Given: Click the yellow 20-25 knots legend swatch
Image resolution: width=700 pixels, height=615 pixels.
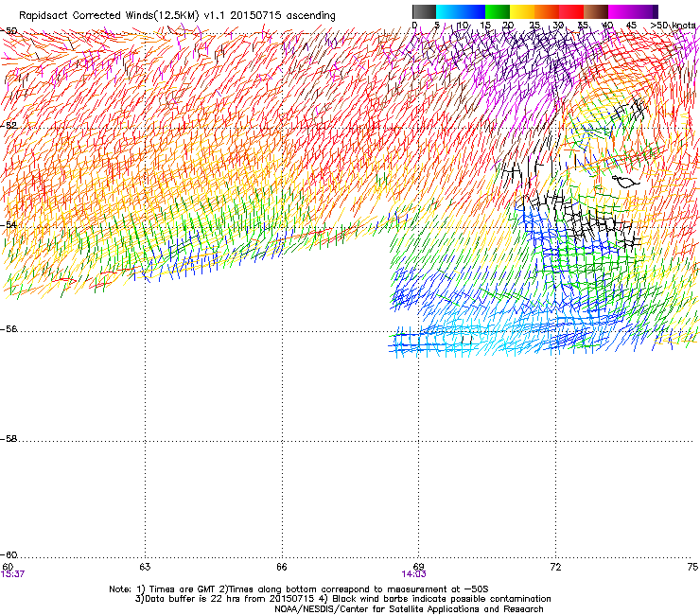Looking at the screenshot, I should (522, 11).
